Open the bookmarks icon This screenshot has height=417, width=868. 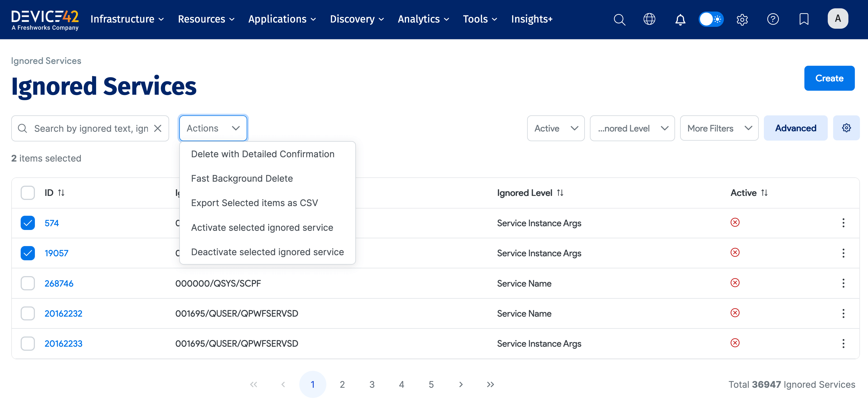[x=804, y=19]
